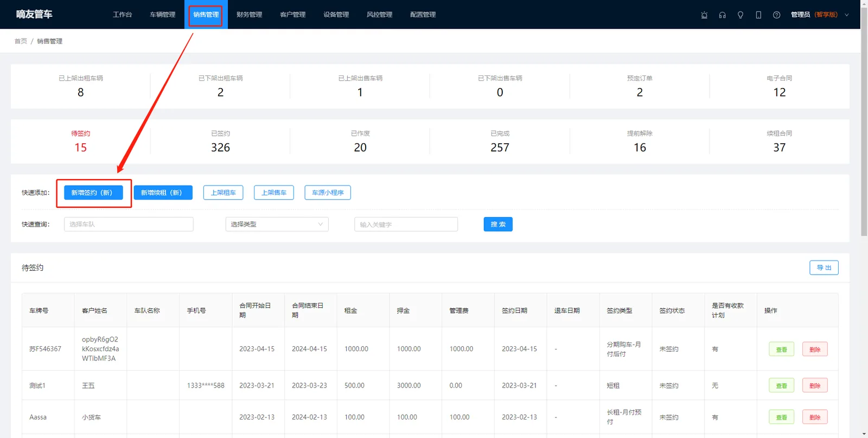
Task: Focus the 输入关键字 keyword field
Action: click(x=406, y=224)
